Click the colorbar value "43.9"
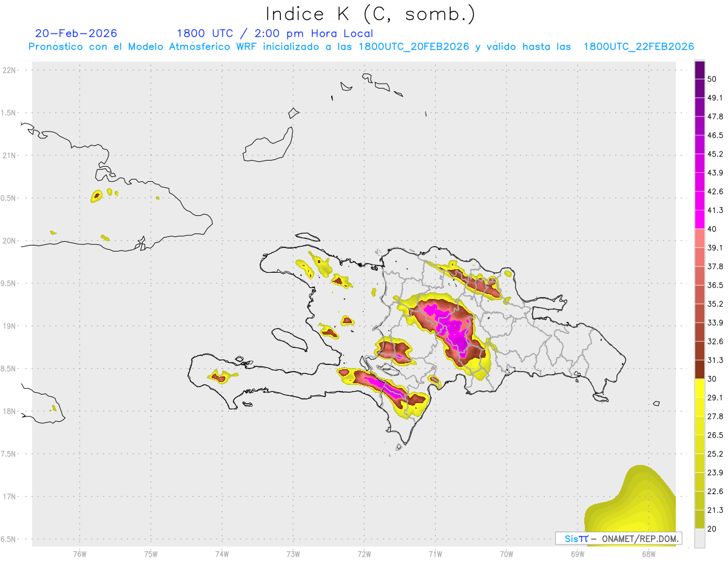 coord(716,173)
